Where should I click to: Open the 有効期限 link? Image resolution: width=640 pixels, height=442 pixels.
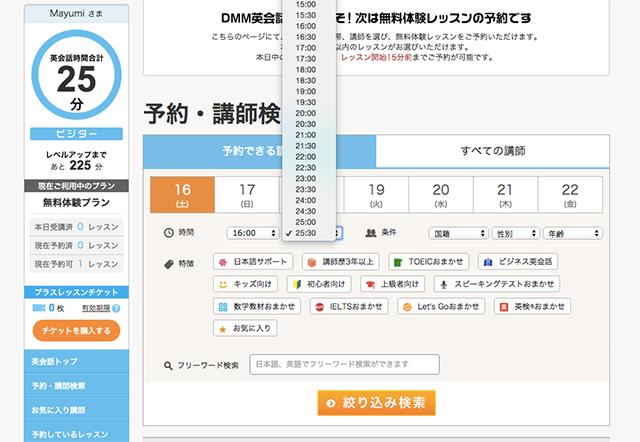click(96, 308)
